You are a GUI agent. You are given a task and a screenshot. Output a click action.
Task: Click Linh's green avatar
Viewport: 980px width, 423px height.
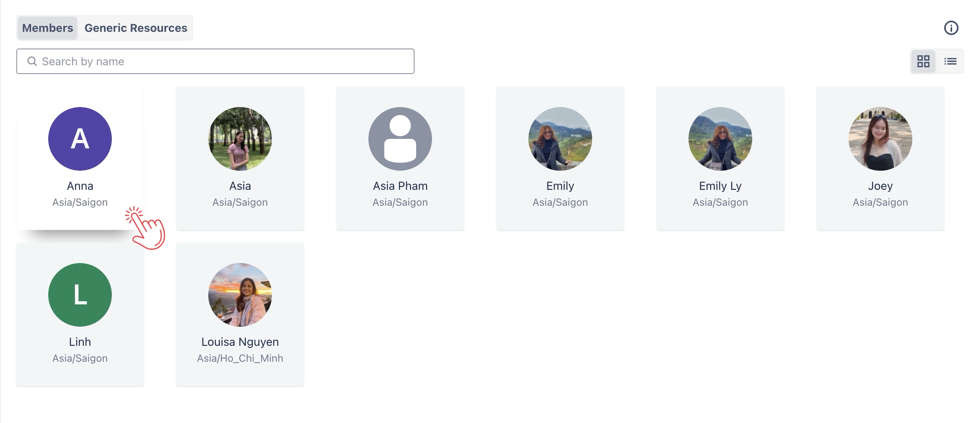(80, 295)
